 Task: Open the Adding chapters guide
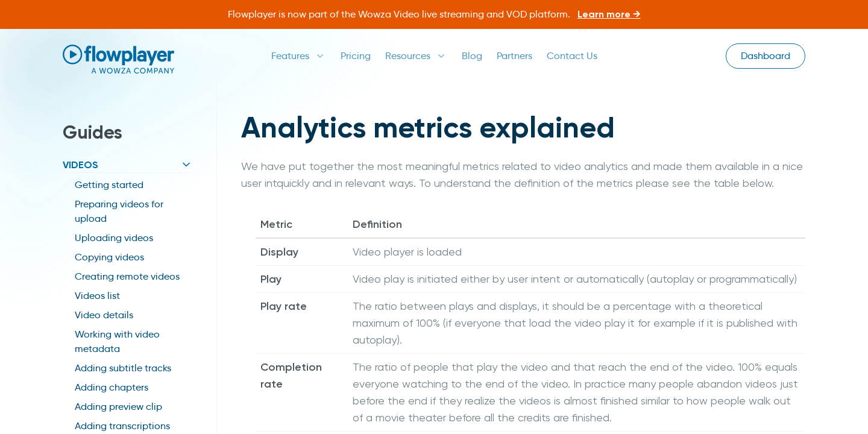(112, 388)
